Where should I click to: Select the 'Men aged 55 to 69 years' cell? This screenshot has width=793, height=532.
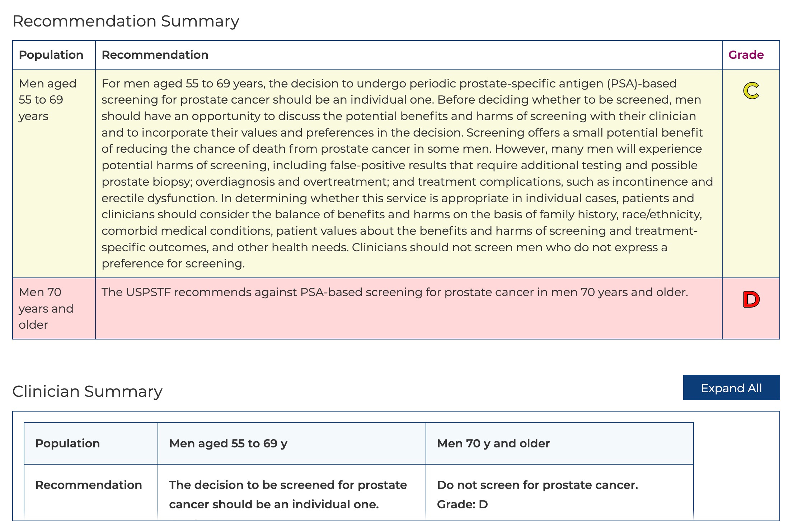pyautogui.click(x=47, y=100)
